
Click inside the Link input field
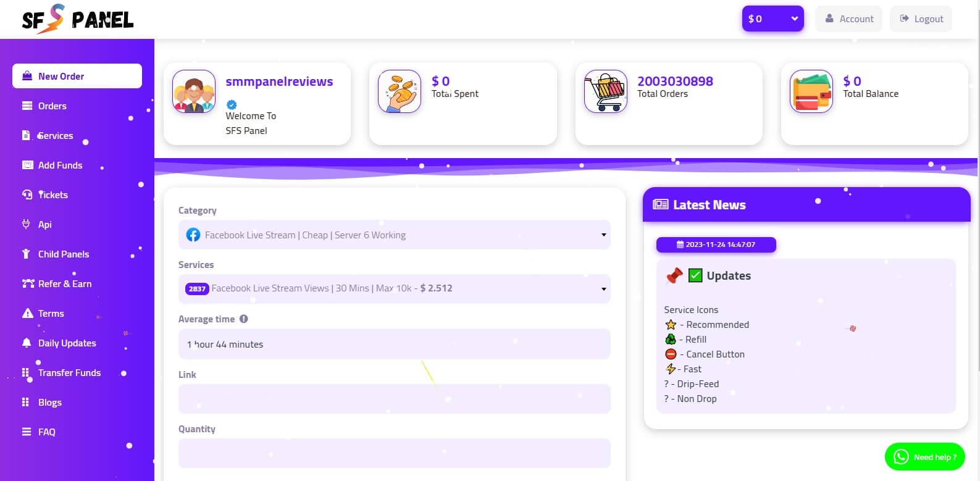point(394,399)
